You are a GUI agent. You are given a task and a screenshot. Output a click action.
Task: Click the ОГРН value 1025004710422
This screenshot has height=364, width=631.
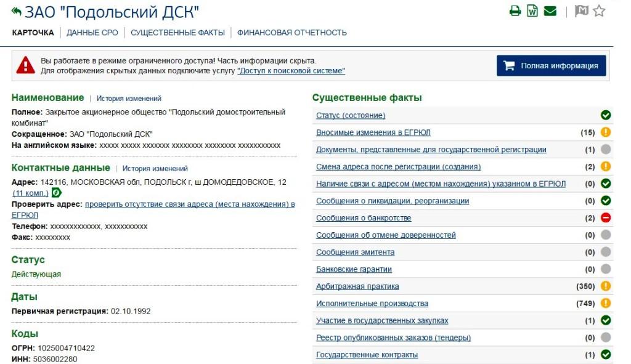coord(66,348)
